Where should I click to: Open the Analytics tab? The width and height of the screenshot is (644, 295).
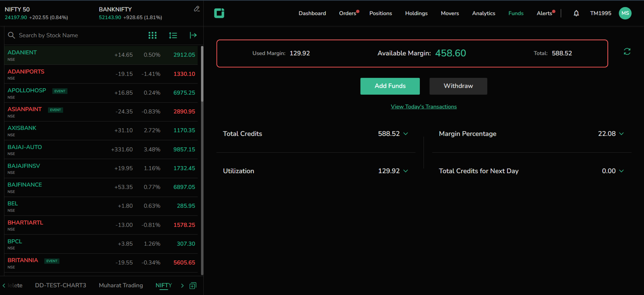tap(483, 13)
